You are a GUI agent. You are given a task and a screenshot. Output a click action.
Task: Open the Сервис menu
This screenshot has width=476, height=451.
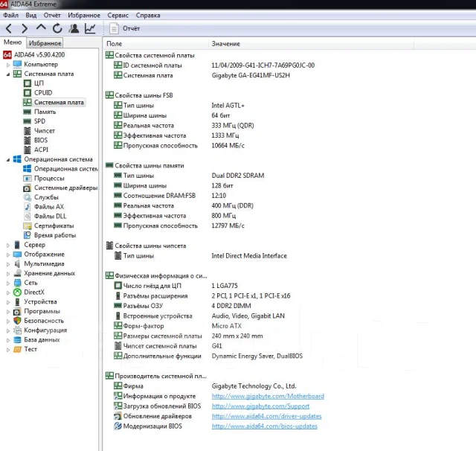click(118, 15)
